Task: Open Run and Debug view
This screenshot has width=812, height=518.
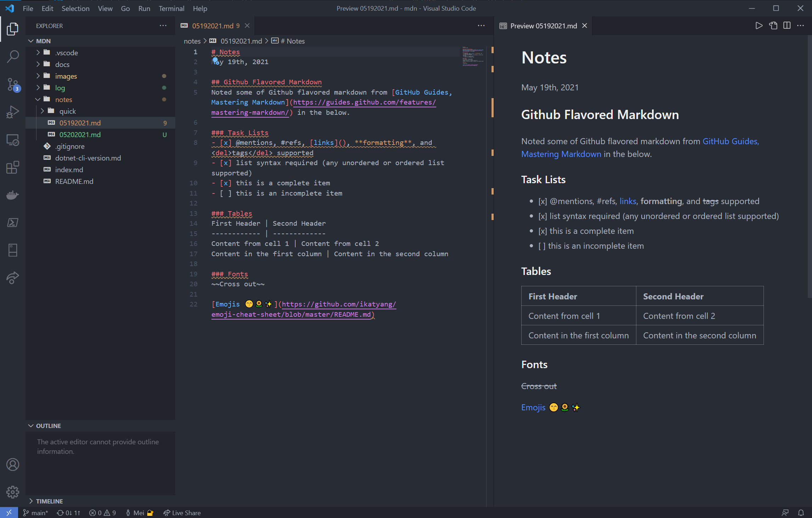Action: [13, 112]
